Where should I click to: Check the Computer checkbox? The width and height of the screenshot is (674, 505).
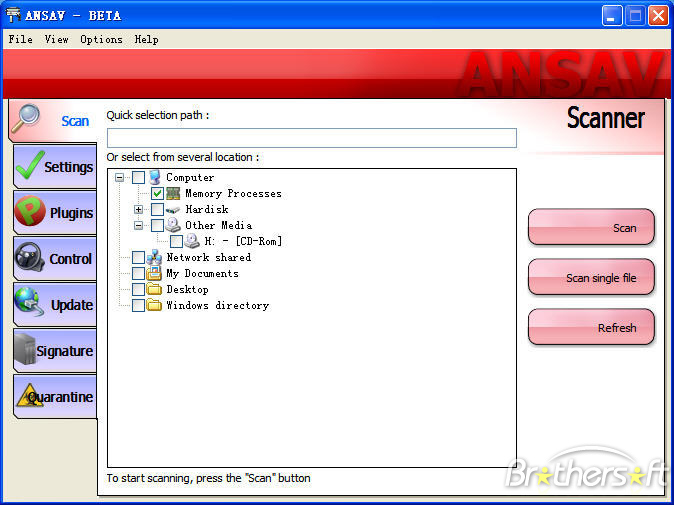tap(138, 177)
